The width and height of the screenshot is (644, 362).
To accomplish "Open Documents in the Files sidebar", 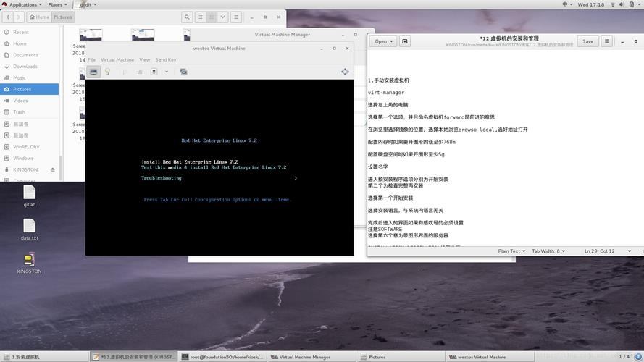I will [x=30, y=55].
